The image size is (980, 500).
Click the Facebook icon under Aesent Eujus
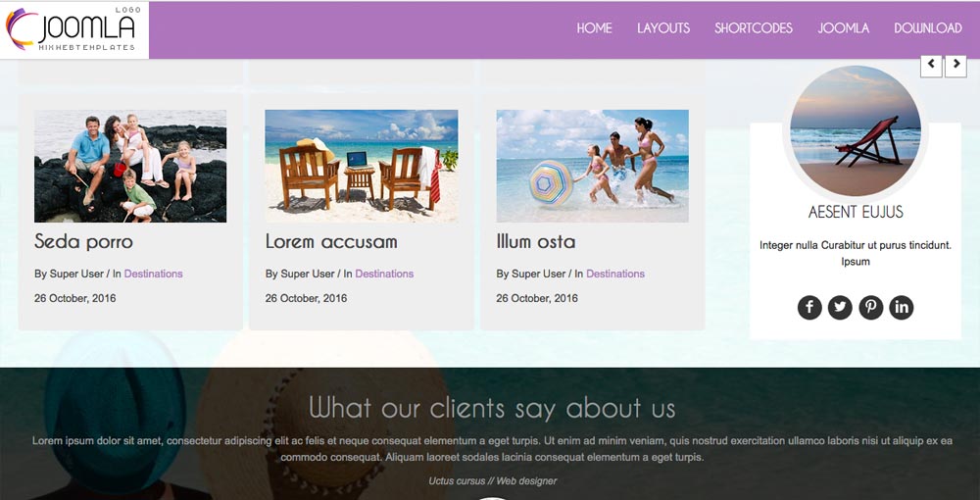809,308
